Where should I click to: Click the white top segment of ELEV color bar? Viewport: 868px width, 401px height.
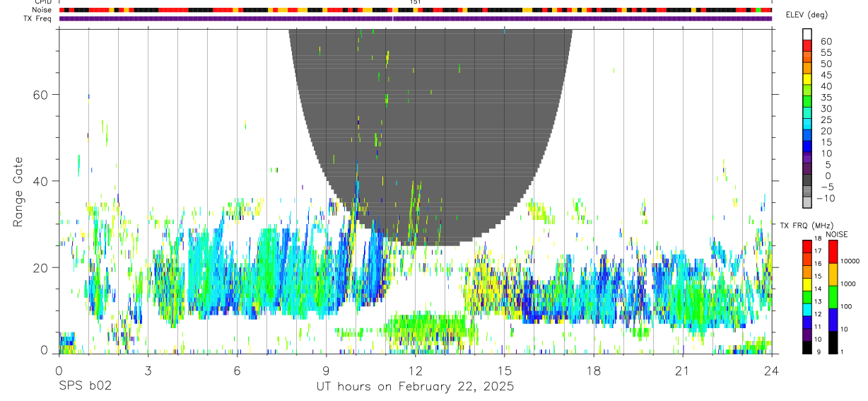(x=808, y=34)
